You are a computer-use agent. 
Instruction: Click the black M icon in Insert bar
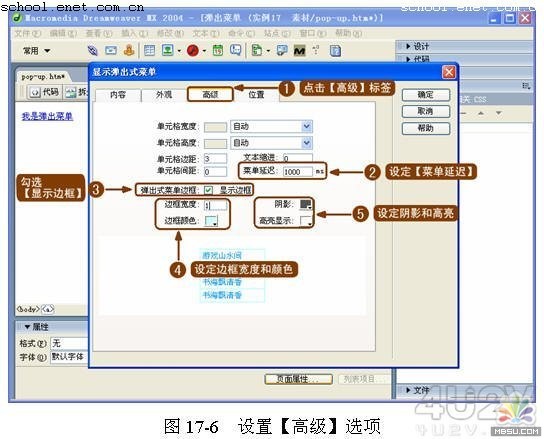coord(299,51)
